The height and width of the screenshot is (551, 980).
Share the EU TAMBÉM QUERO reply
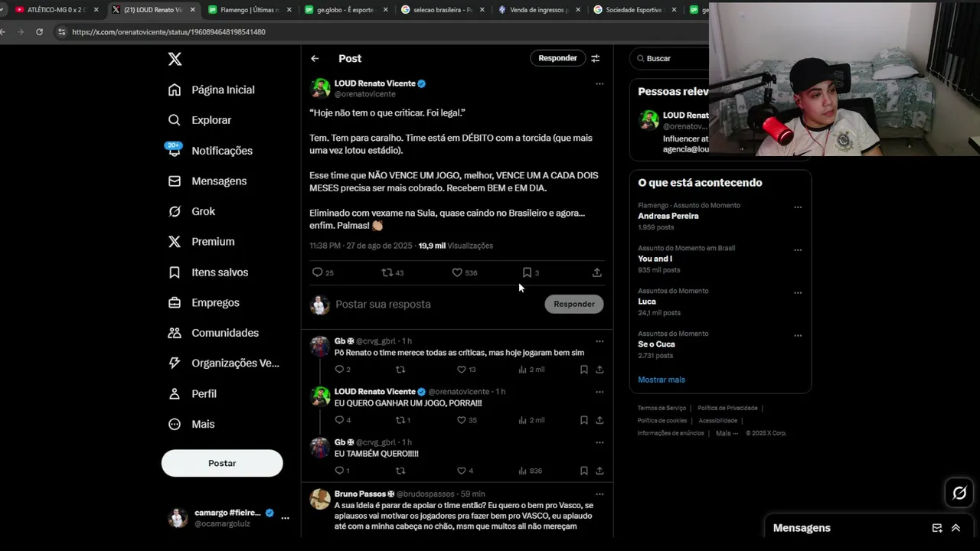599,471
